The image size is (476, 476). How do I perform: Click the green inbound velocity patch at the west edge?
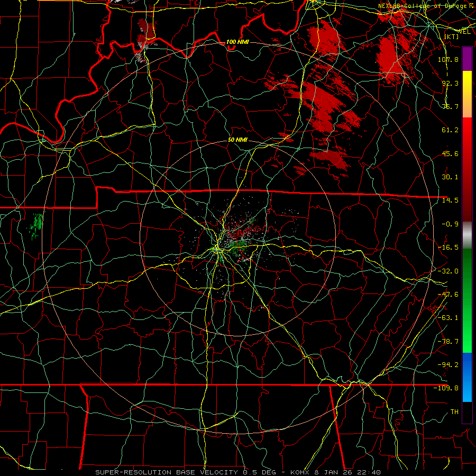pyautogui.click(x=36, y=226)
